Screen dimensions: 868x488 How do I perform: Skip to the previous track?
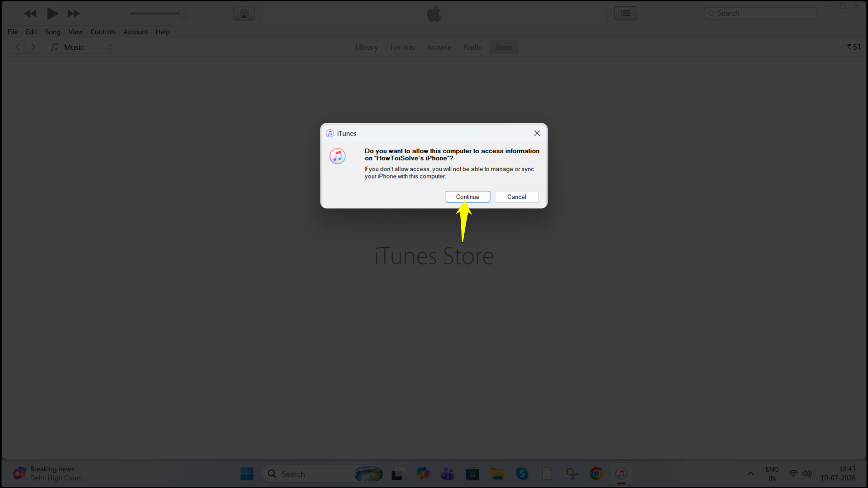pos(30,14)
